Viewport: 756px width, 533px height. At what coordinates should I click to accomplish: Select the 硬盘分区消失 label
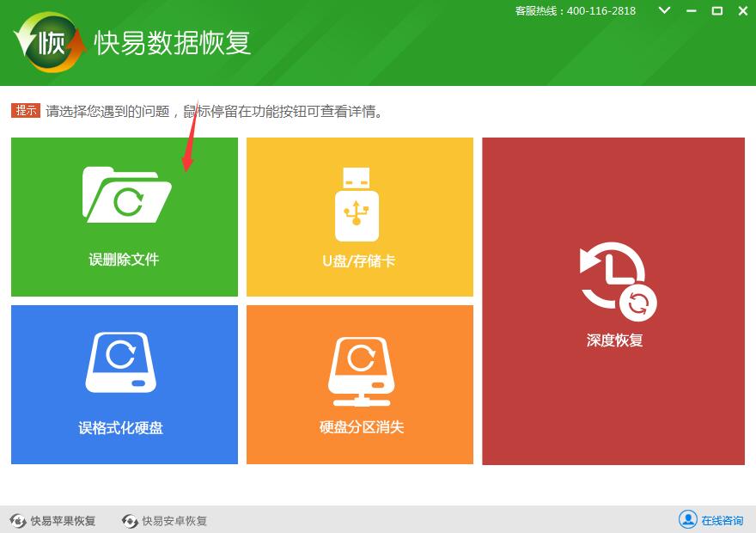[x=361, y=427]
